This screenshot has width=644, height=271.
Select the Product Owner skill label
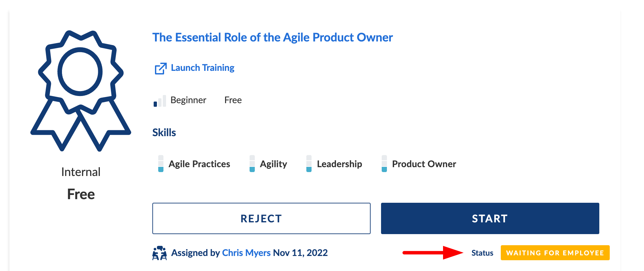[x=424, y=164]
